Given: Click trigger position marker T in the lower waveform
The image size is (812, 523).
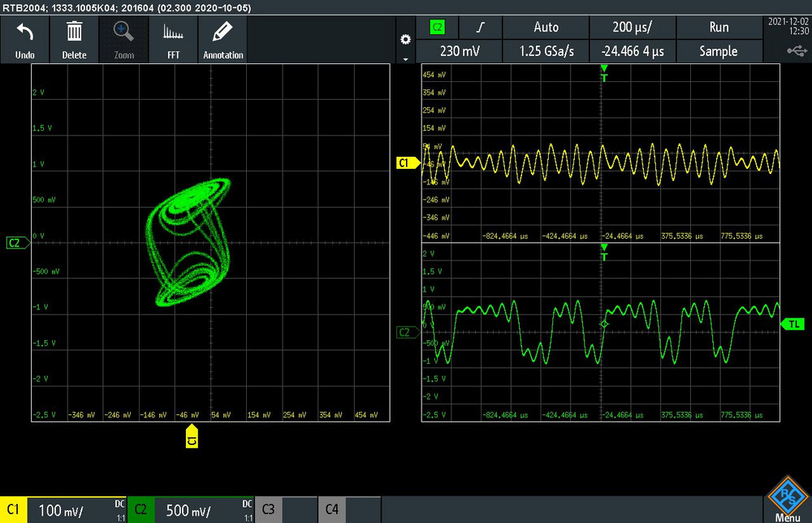Looking at the screenshot, I should coord(604,253).
